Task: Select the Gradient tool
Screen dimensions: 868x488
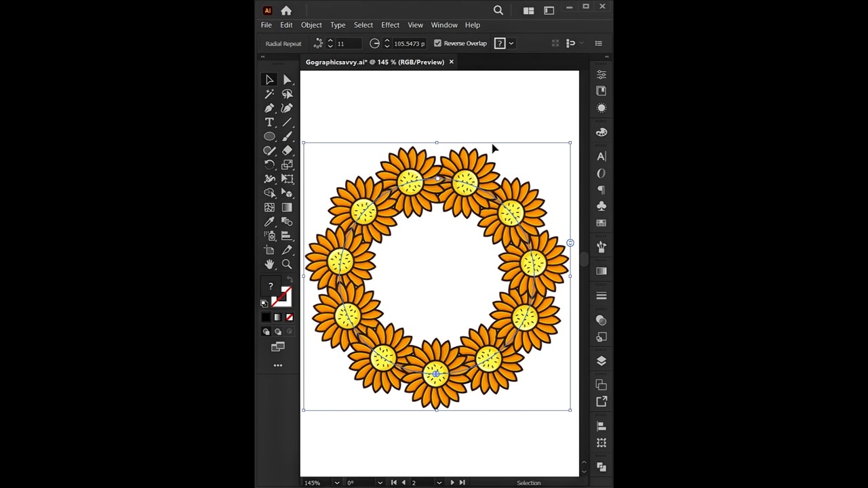Action: pos(287,207)
